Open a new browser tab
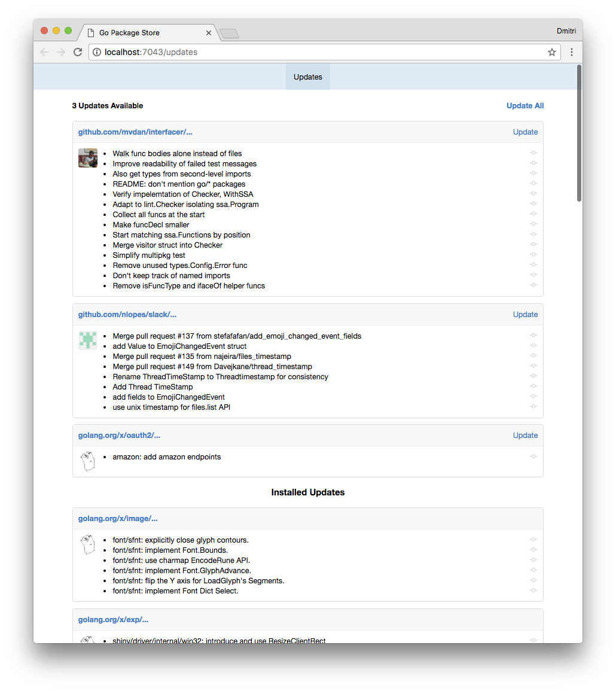 tap(229, 34)
